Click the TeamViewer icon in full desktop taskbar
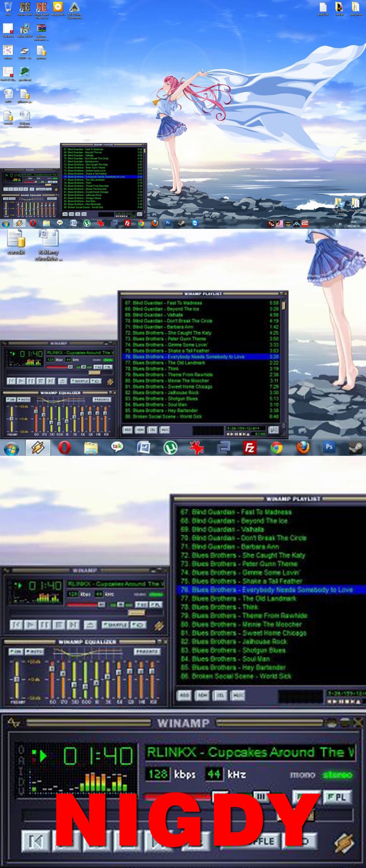 pyautogui.click(x=195, y=223)
